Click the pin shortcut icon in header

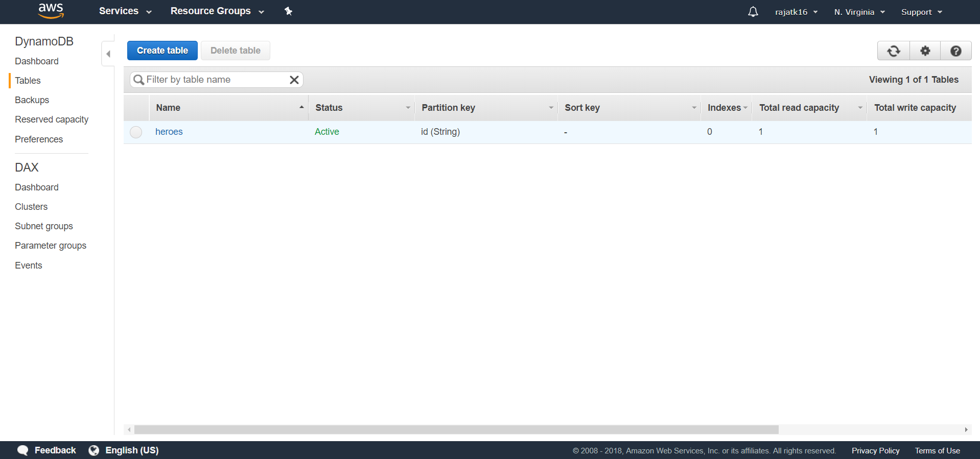pyautogui.click(x=289, y=11)
